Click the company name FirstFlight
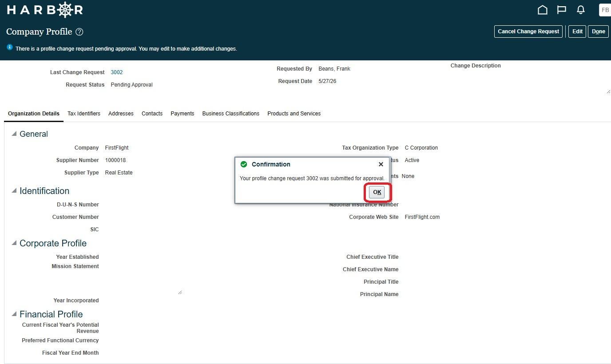Image resolution: width=611 pixels, height=364 pixels. coord(117,148)
